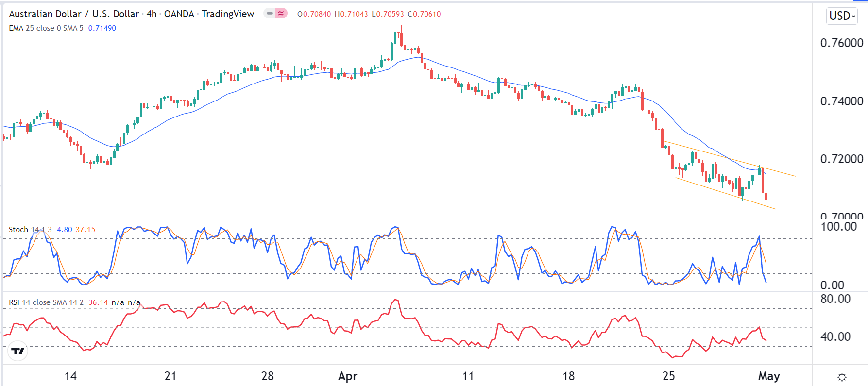Click the Stoch 0.00 scale label

coord(832,285)
